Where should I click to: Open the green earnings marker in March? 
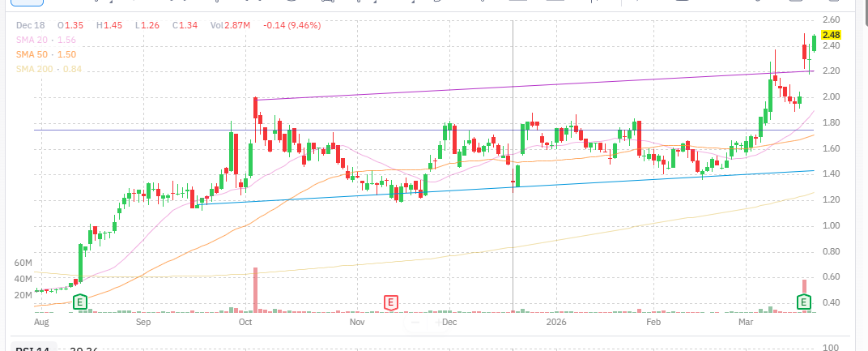click(804, 302)
